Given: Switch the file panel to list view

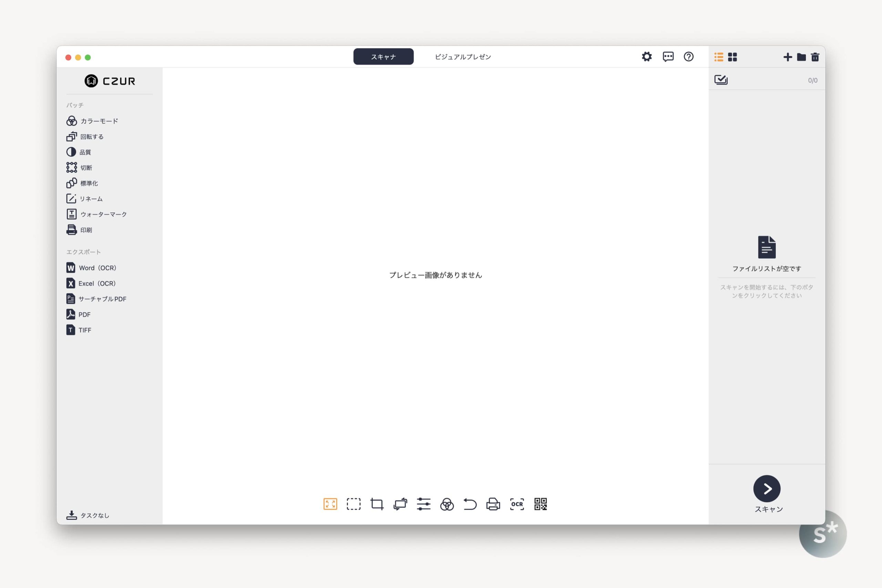Looking at the screenshot, I should pos(718,57).
